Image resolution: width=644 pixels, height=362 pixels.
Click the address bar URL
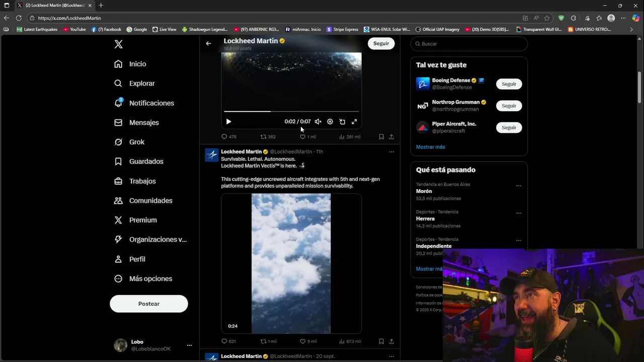[x=69, y=18]
